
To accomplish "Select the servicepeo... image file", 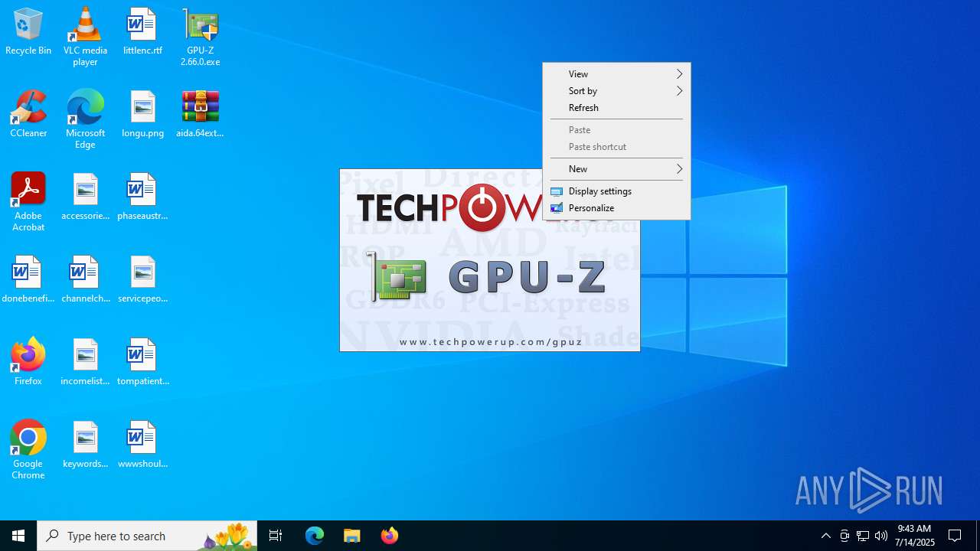I will [142, 280].
